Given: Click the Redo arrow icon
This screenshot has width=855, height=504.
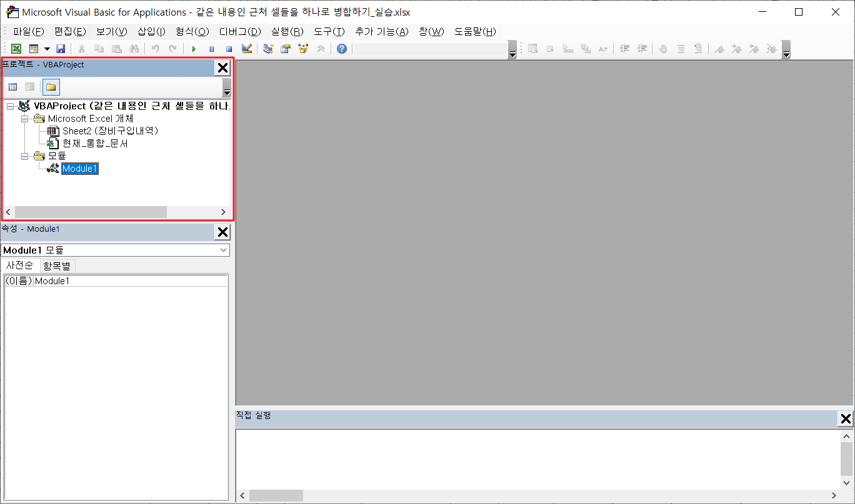Looking at the screenshot, I should (x=172, y=49).
